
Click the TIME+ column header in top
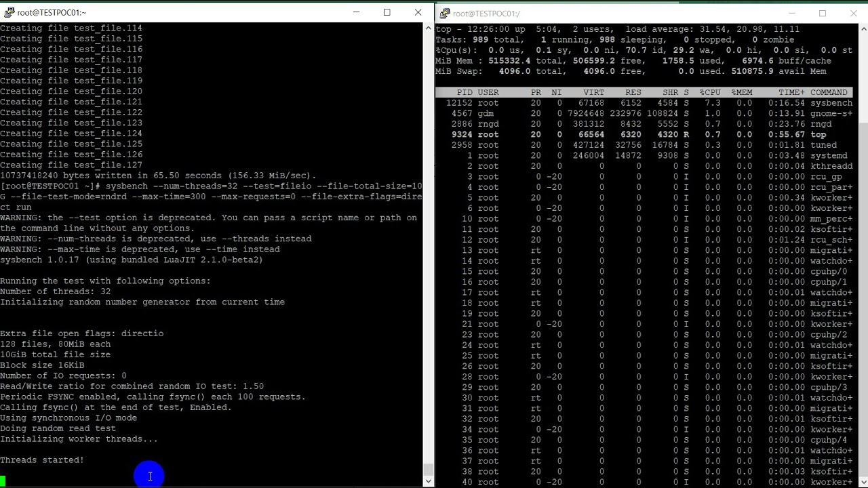(x=792, y=92)
